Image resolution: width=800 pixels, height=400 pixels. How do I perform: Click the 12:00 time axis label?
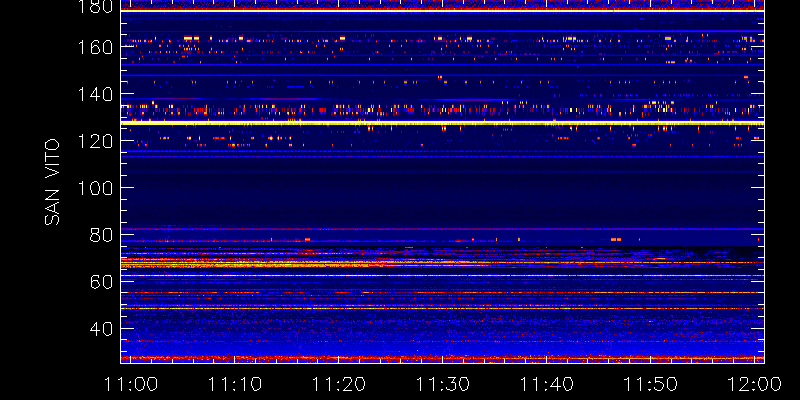pos(755,384)
